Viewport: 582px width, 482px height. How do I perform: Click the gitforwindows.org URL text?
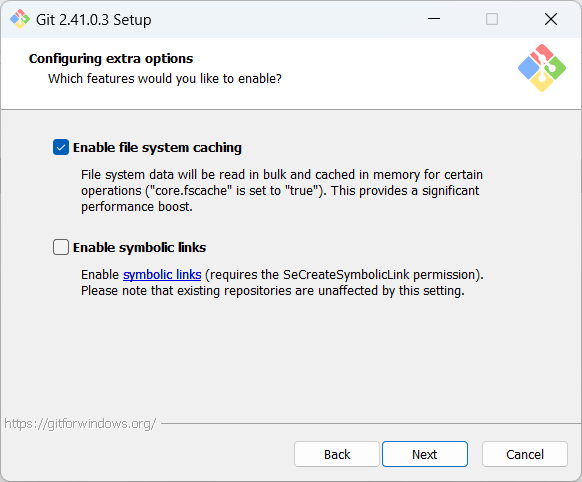point(80,423)
